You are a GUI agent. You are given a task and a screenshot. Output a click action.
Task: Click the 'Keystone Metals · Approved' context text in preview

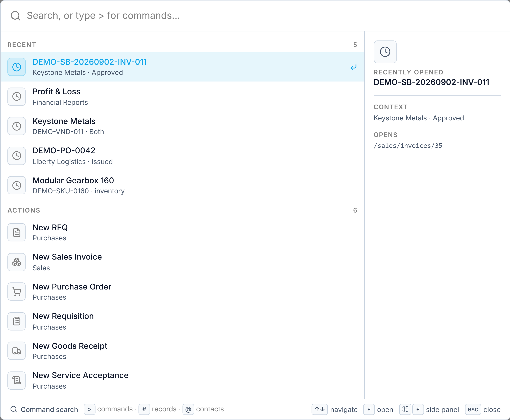[419, 118]
